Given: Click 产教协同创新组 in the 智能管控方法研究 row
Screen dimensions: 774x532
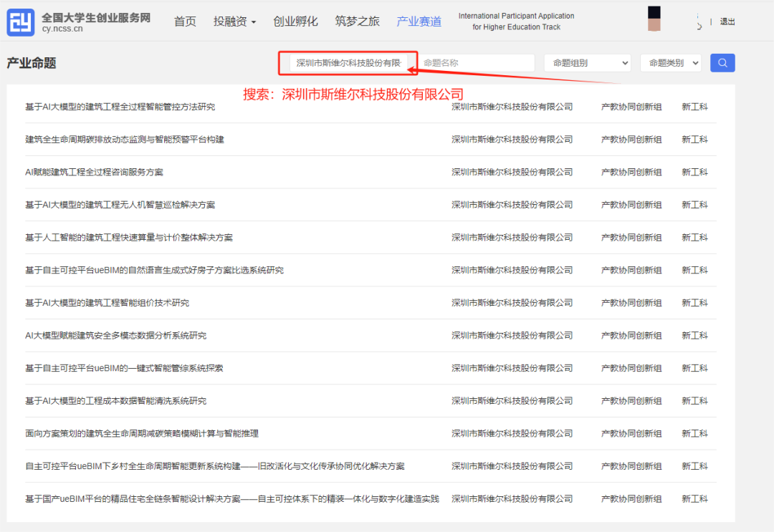Looking at the screenshot, I should pyautogui.click(x=631, y=107).
